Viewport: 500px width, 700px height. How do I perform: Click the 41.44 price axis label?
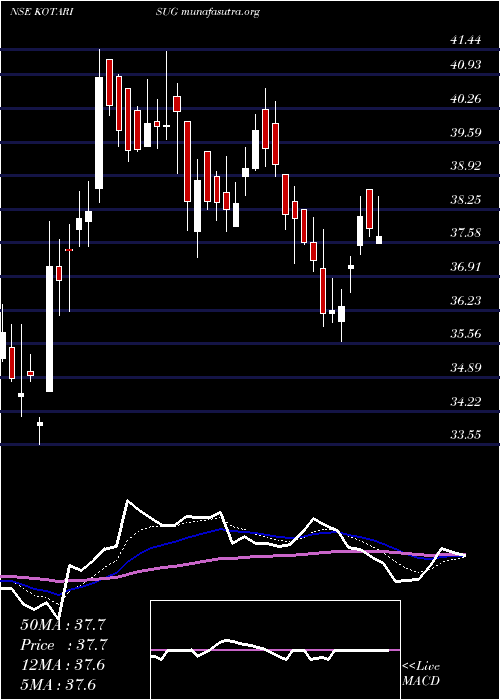click(466, 41)
